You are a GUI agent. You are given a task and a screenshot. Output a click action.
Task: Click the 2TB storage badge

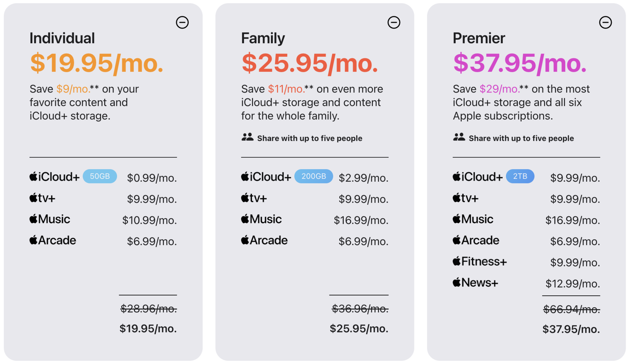[x=520, y=176]
